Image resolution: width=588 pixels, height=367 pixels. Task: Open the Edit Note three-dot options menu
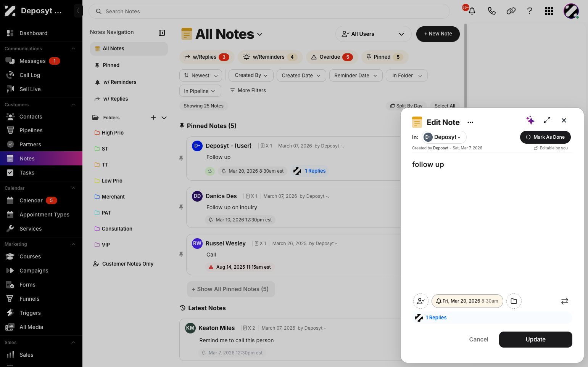[470, 122]
